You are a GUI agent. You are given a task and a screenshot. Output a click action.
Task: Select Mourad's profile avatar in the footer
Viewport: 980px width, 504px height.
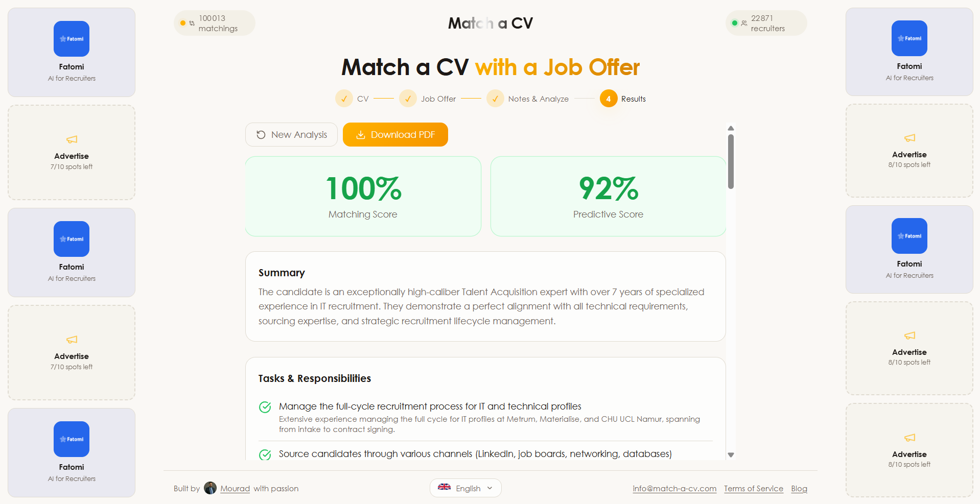[210, 488]
